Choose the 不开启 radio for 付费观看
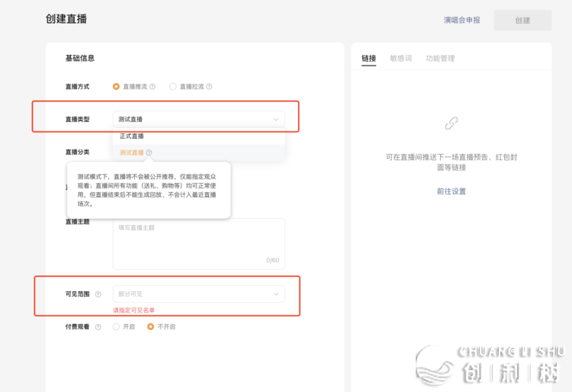This screenshot has height=392, width=572. click(151, 326)
